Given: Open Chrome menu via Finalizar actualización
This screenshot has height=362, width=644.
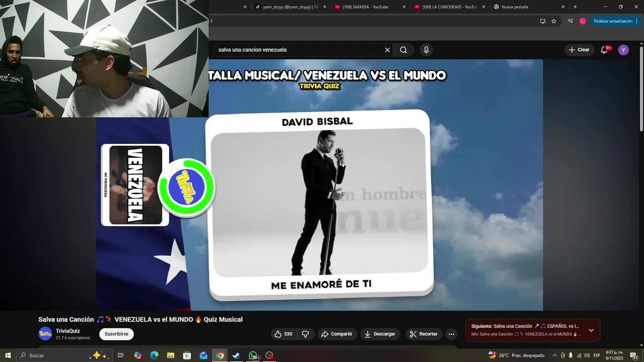Looking at the screenshot, I should 616,21.
